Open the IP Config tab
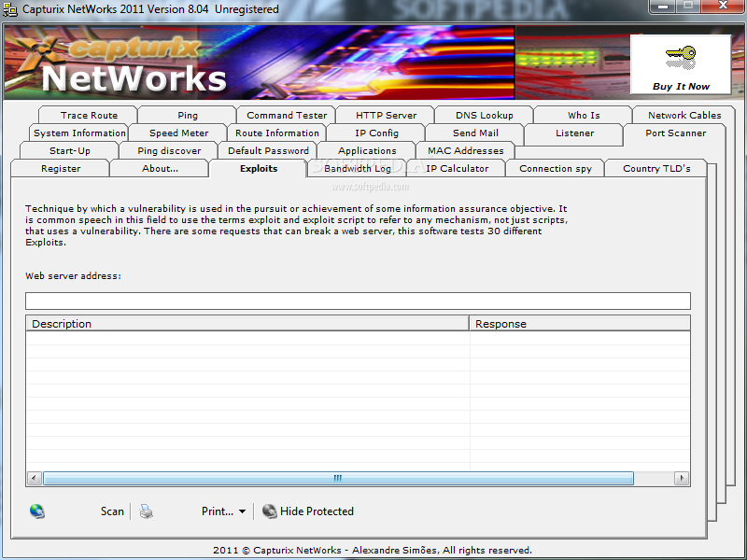The height and width of the screenshot is (560, 747). coord(376,133)
